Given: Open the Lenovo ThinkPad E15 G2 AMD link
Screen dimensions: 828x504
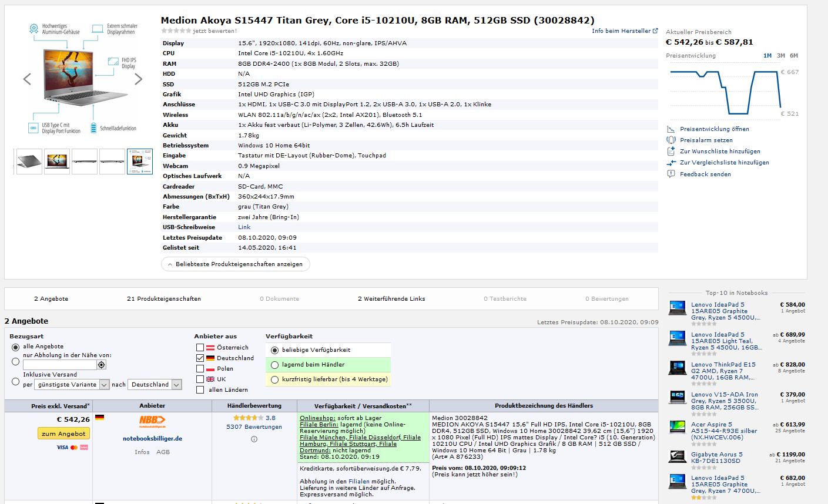Looking at the screenshot, I should point(723,371).
